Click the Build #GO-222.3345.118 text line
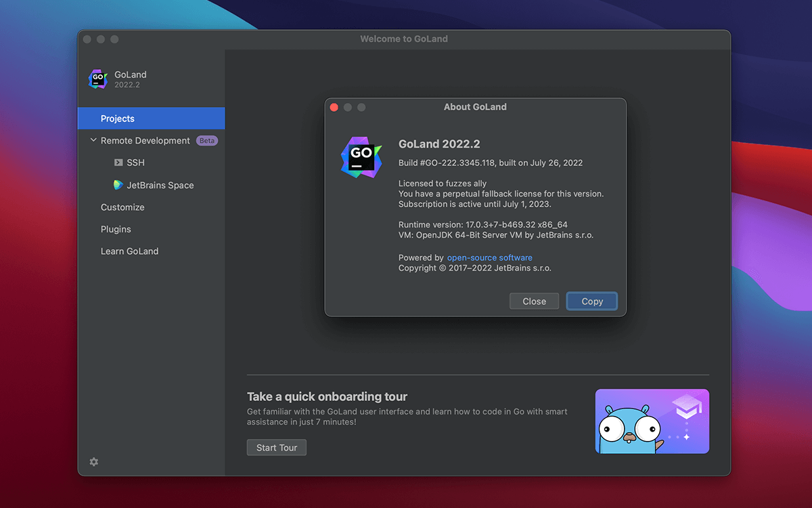The width and height of the screenshot is (812, 508). click(491, 163)
